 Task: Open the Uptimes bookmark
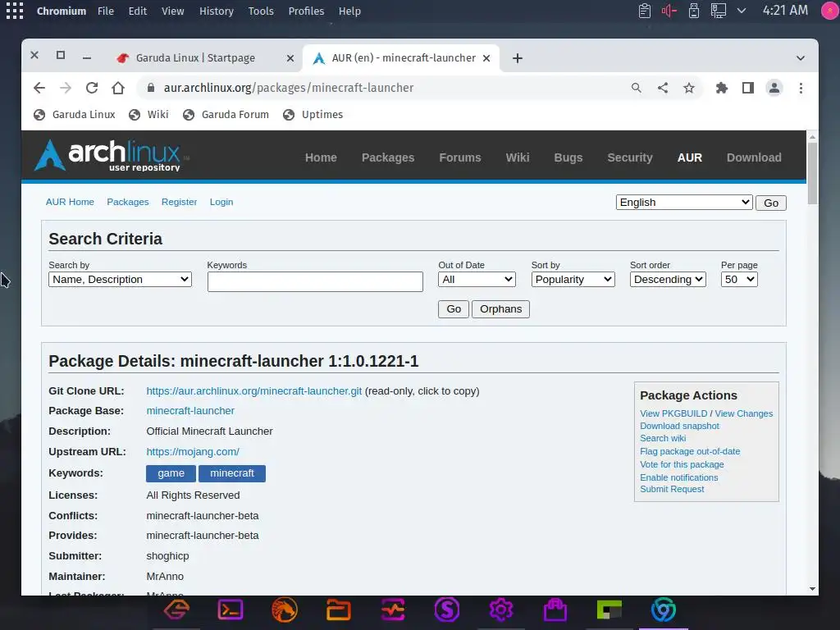tap(313, 115)
